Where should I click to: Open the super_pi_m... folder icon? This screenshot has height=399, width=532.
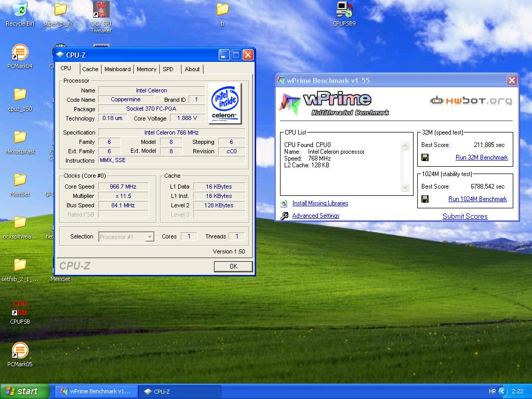(60, 14)
